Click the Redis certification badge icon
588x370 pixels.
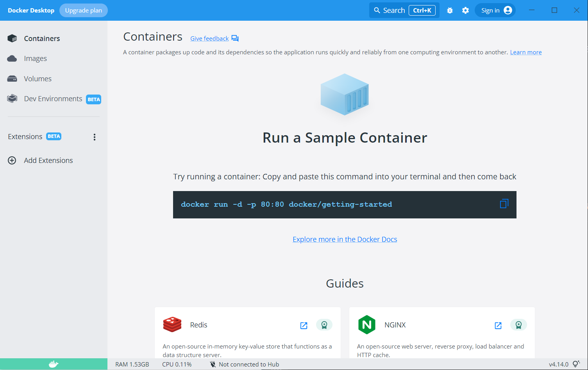pos(324,325)
